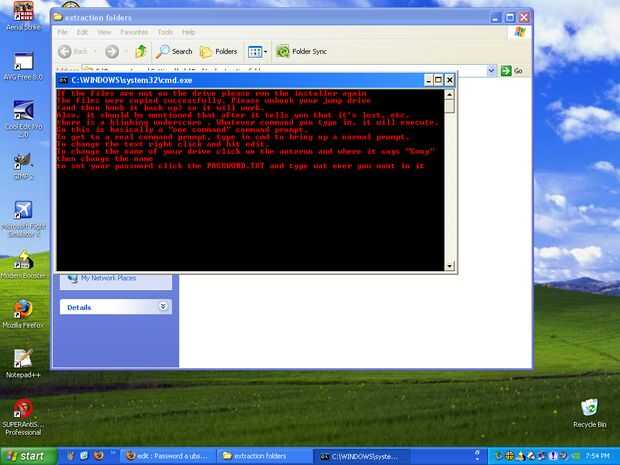Click the Back button in the extraction folders window
The width and height of the screenshot is (620, 465).
point(73,51)
